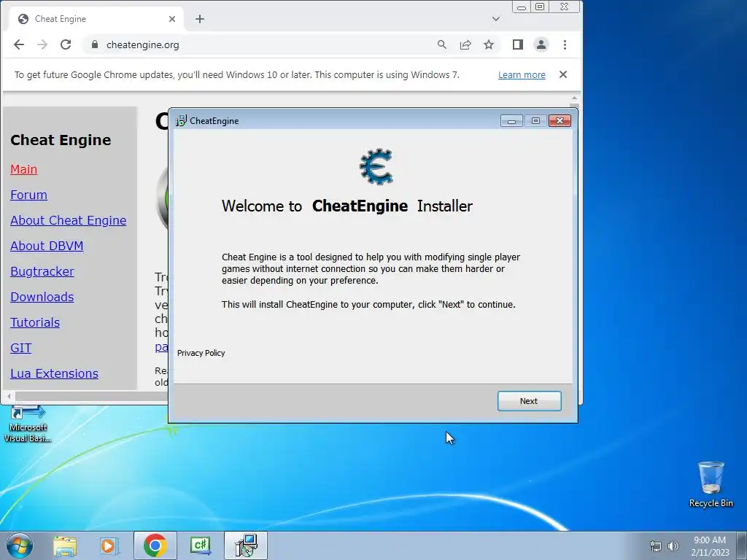The width and height of the screenshot is (747, 560).
Task: Open the Main link in sidebar
Action: pyautogui.click(x=24, y=169)
